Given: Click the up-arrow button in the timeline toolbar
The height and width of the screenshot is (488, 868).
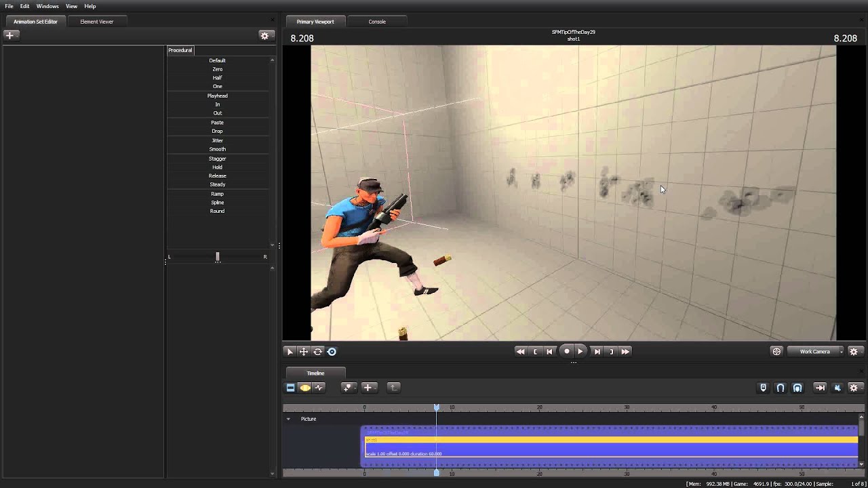Looking at the screenshot, I should point(393,388).
